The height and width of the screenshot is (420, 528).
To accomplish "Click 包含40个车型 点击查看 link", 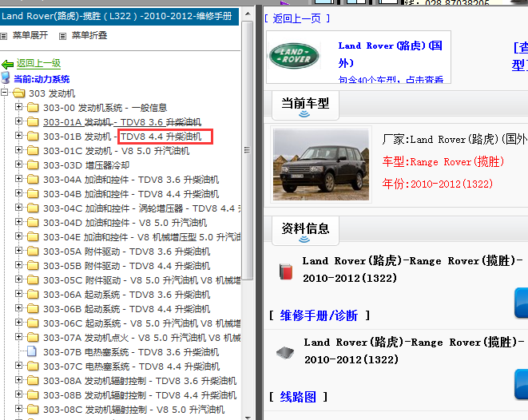I will click(x=391, y=79).
